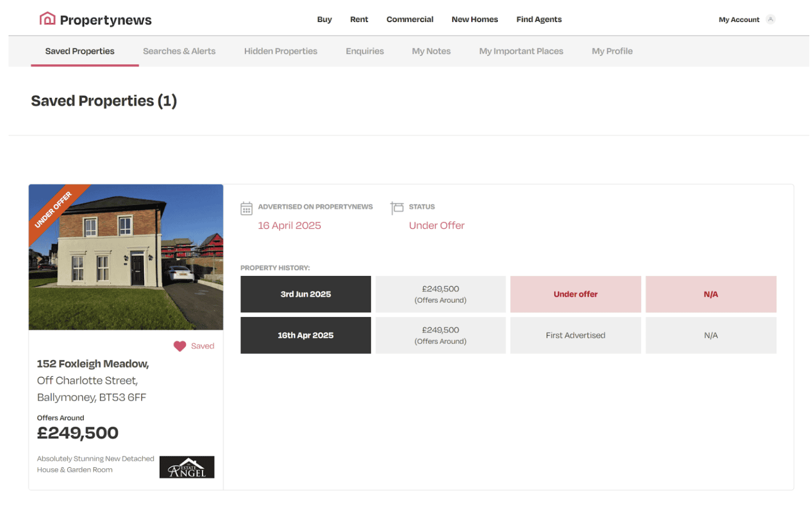The width and height of the screenshot is (812, 506).
Task: Click the £249,500 asking price
Action: (78, 433)
